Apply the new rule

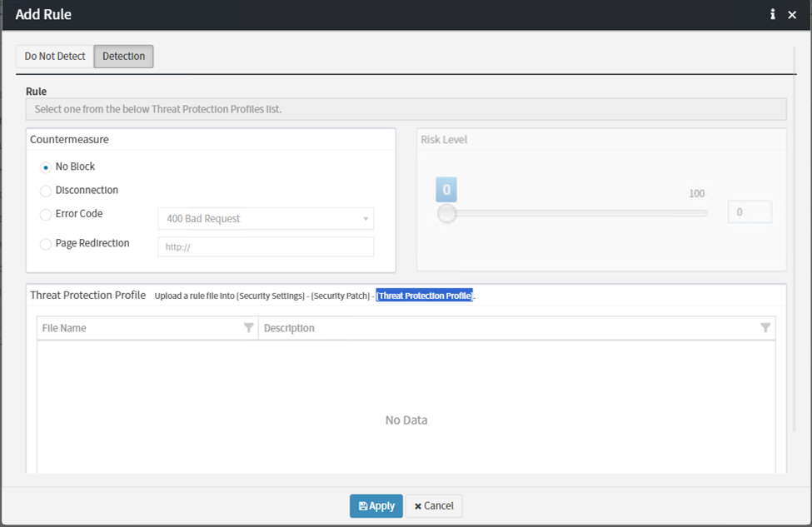click(x=376, y=506)
